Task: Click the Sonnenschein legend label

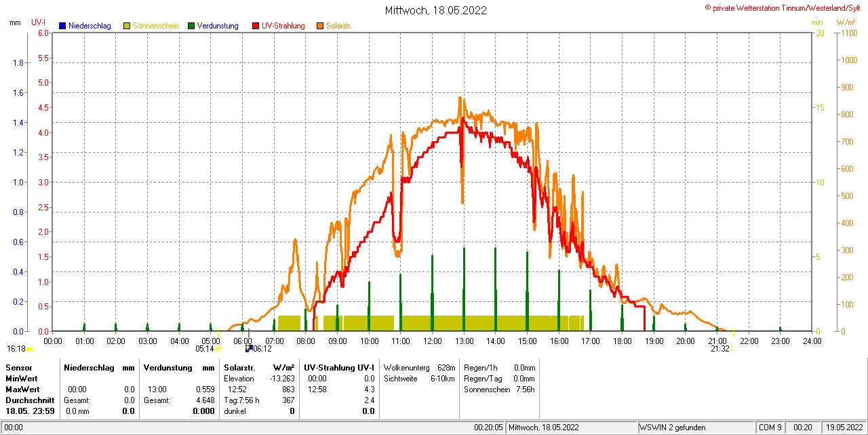Action: point(156,26)
